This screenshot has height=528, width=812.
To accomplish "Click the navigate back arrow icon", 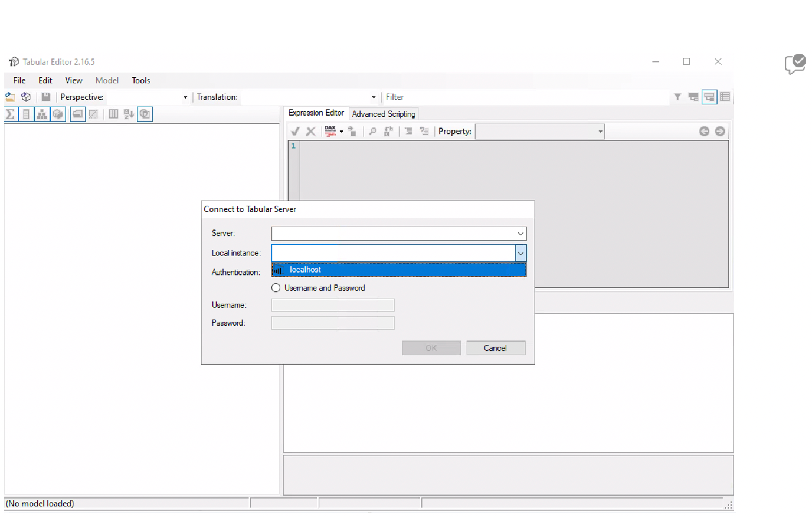I will click(x=704, y=131).
